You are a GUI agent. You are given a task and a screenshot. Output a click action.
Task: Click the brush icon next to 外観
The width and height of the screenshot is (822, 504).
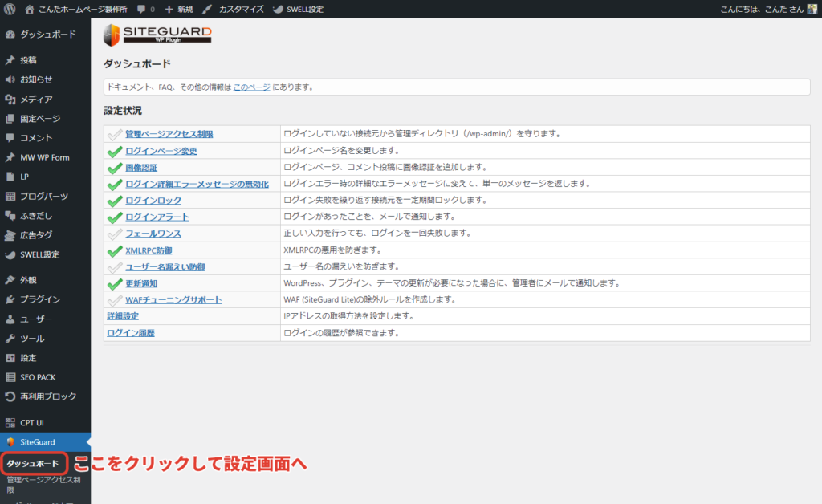(x=10, y=280)
